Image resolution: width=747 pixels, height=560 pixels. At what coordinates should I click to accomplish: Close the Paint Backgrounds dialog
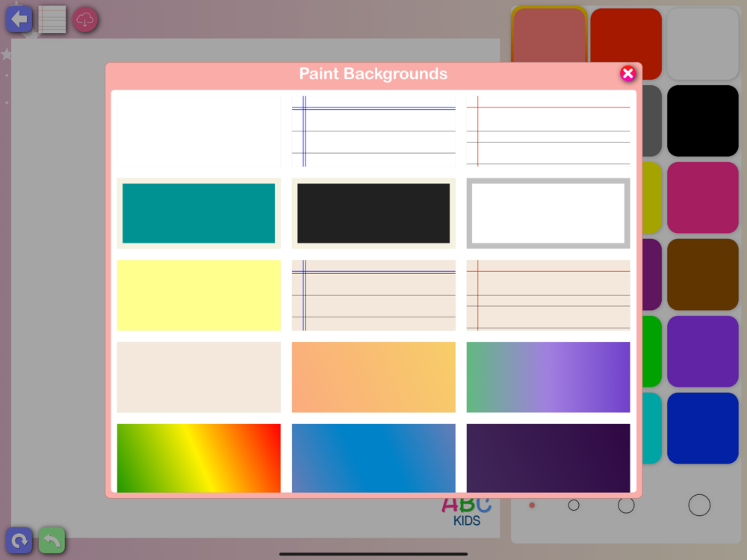click(627, 73)
